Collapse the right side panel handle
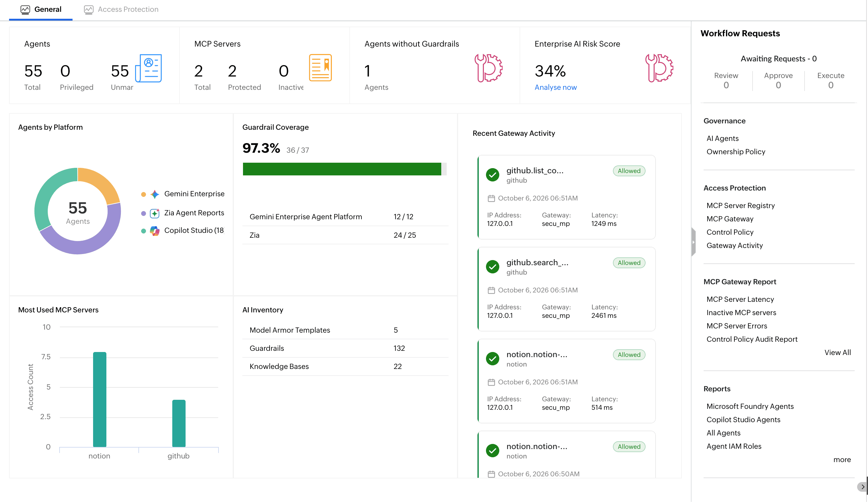868x502 pixels. click(693, 242)
